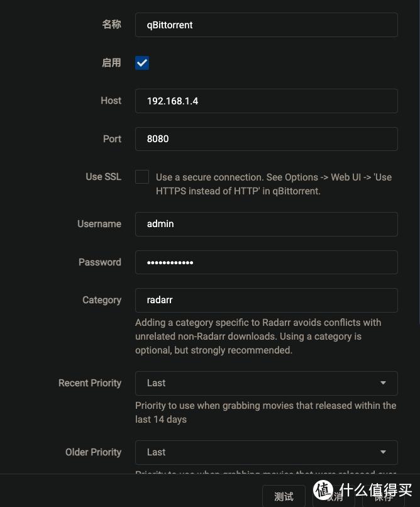Select the Username field containing admin

click(266, 224)
